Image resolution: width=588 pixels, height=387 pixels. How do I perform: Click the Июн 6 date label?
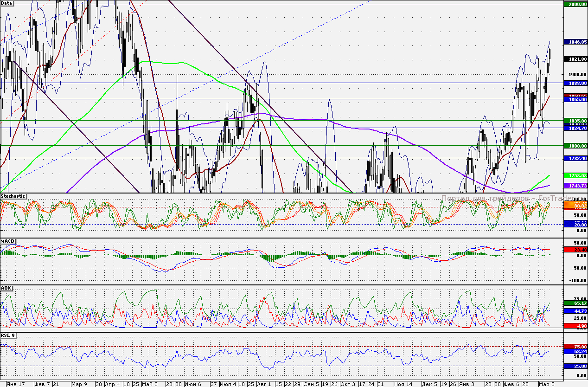coord(192,384)
